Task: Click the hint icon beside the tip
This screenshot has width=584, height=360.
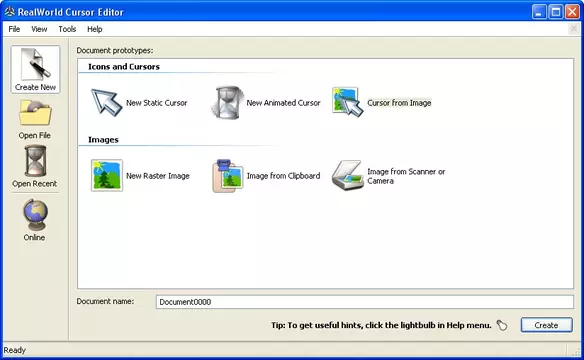Action: tap(502, 325)
